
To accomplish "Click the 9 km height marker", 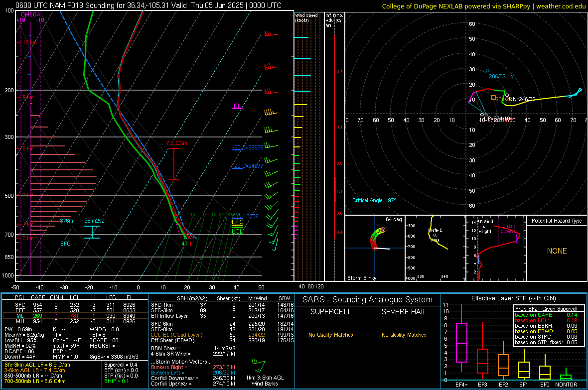I will click(28, 97).
